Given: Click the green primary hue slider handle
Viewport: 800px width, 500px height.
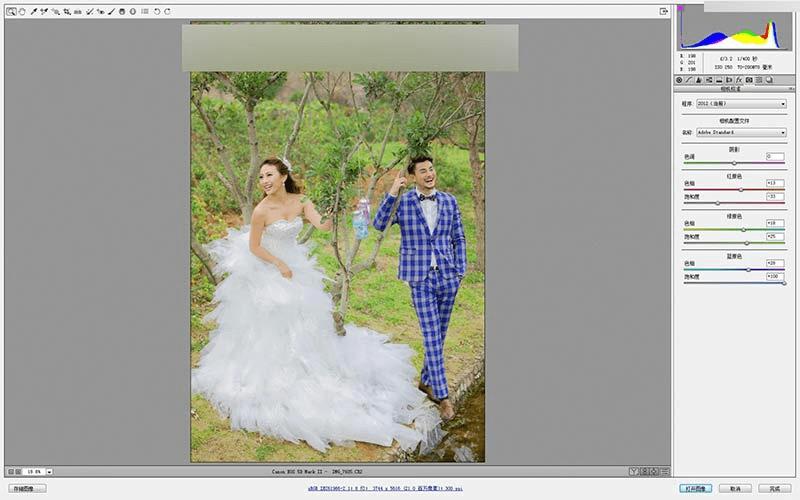Looking at the screenshot, I should (x=743, y=230).
